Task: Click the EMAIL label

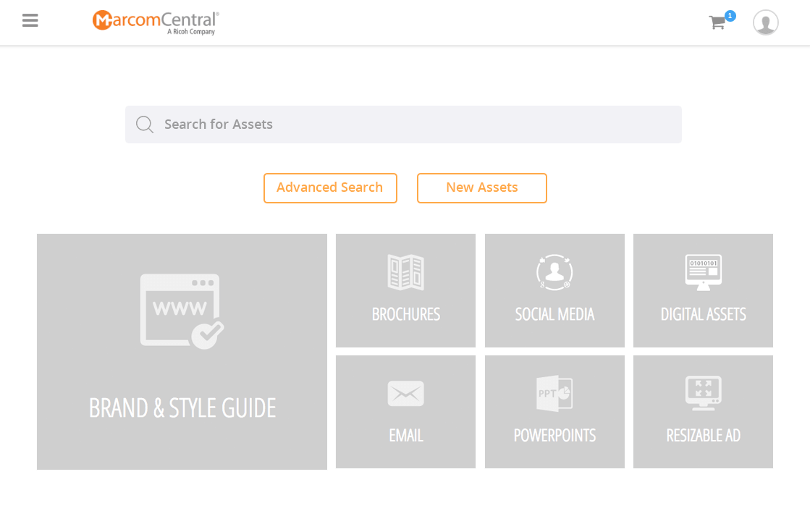Action: pyautogui.click(x=406, y=436)
